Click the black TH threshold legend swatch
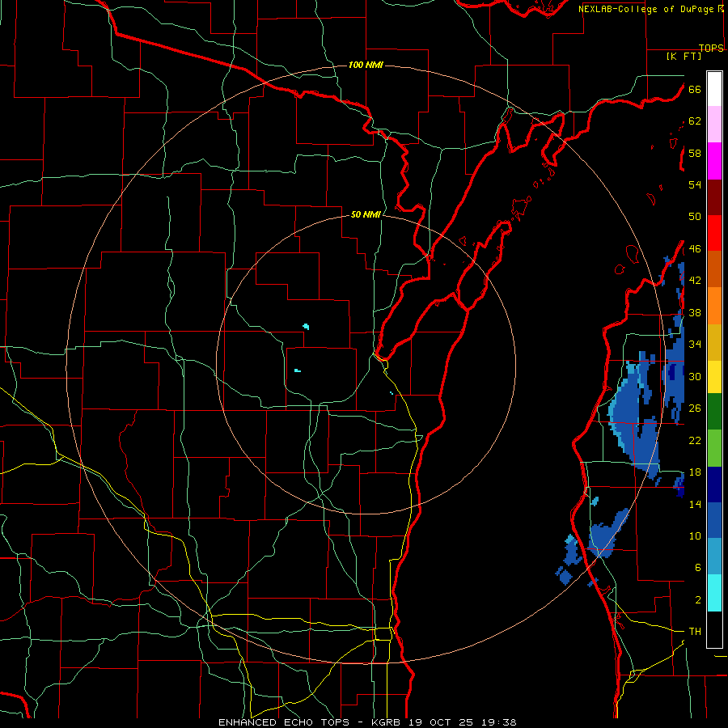Viewport: 728px width, 728px height. [x=714, y=629]
